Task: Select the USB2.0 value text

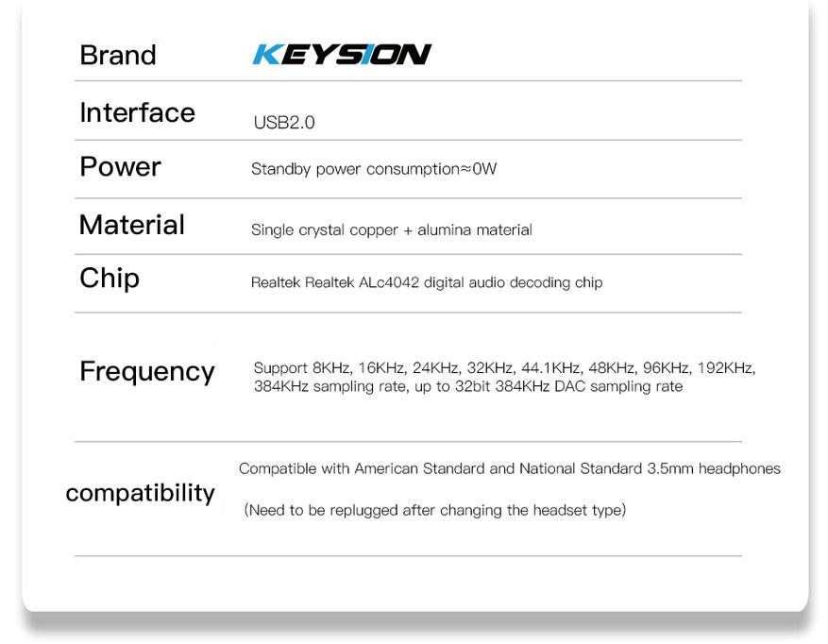Action: click(x=284, y=123)
